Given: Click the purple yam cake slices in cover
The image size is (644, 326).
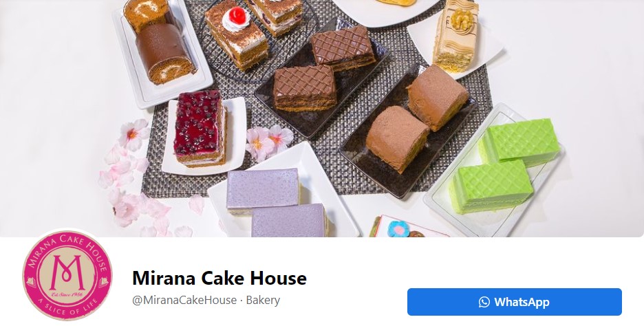Looking at the screenshot, I should point(276,203).
